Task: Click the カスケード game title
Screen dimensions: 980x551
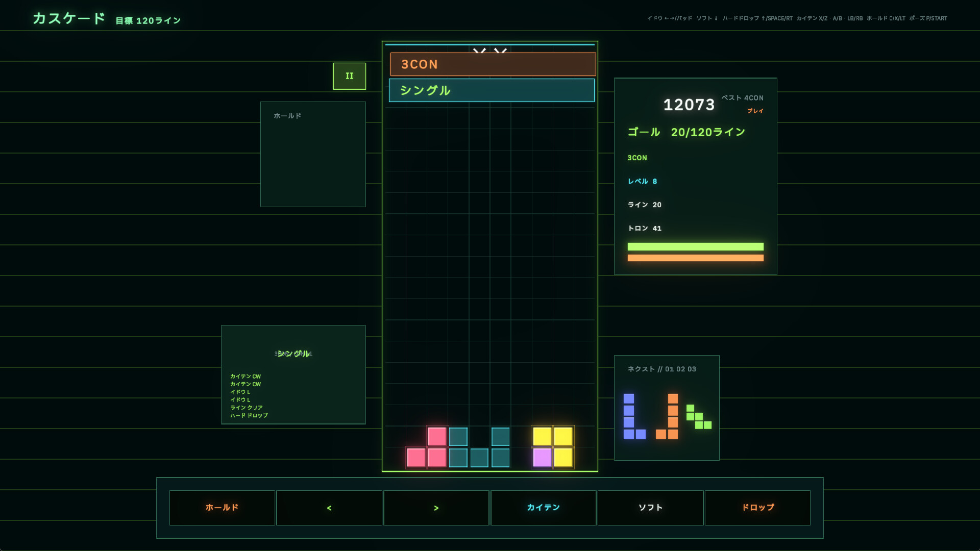Action: [69, 18]
